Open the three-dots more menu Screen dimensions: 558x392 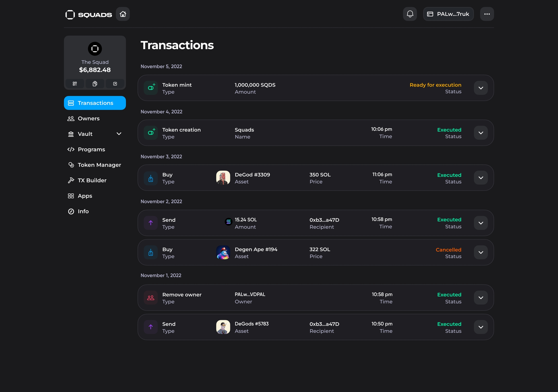coord(487,14)
